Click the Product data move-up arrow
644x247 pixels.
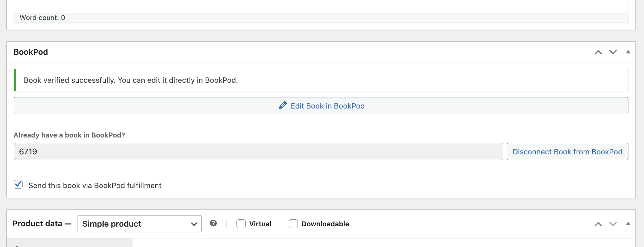(599, 224)
